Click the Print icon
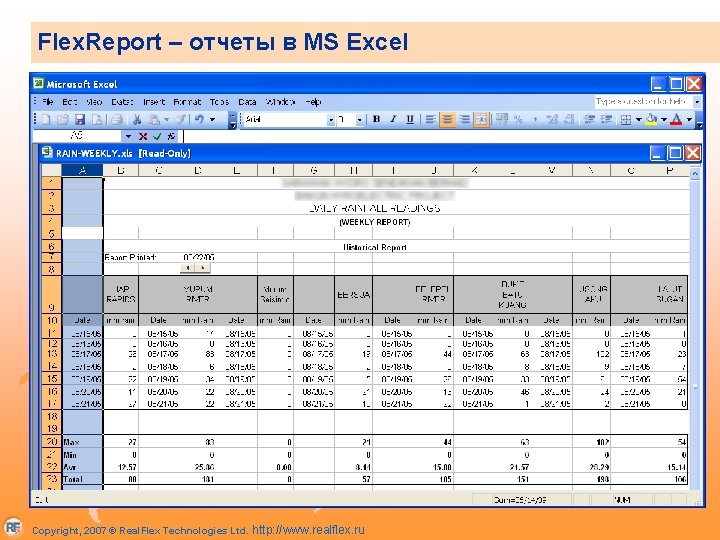720x540 pixels. (x=118, y=120)
